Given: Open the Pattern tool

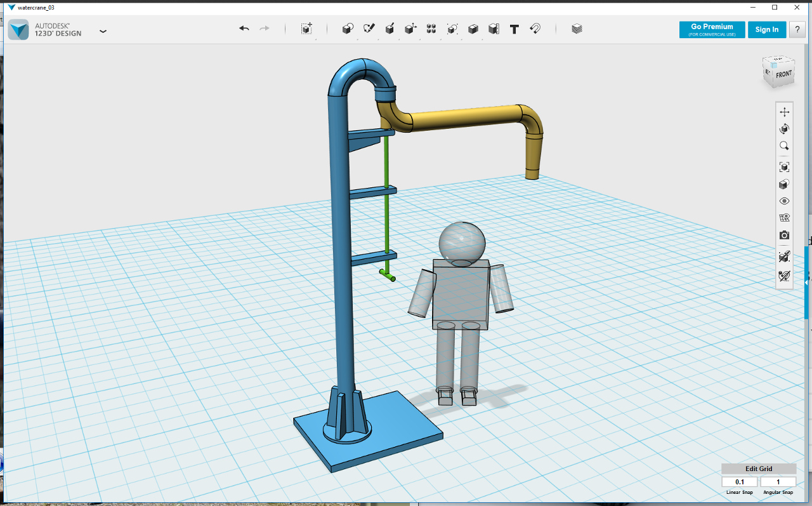Looking at the screenshot, I should pyautogui.click(x=431, y=29).
